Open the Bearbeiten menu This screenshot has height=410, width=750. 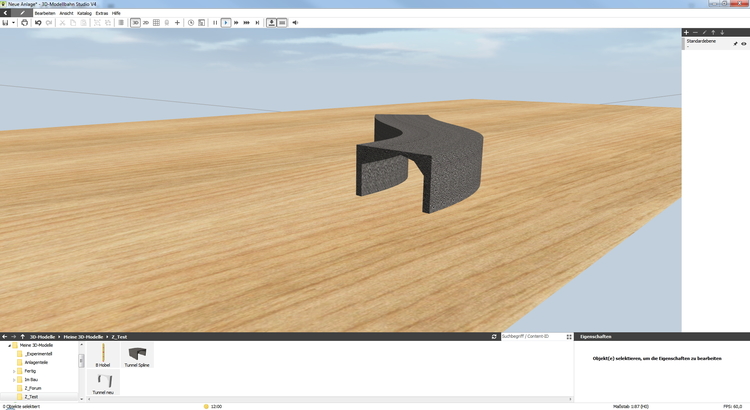coord(45,13)
